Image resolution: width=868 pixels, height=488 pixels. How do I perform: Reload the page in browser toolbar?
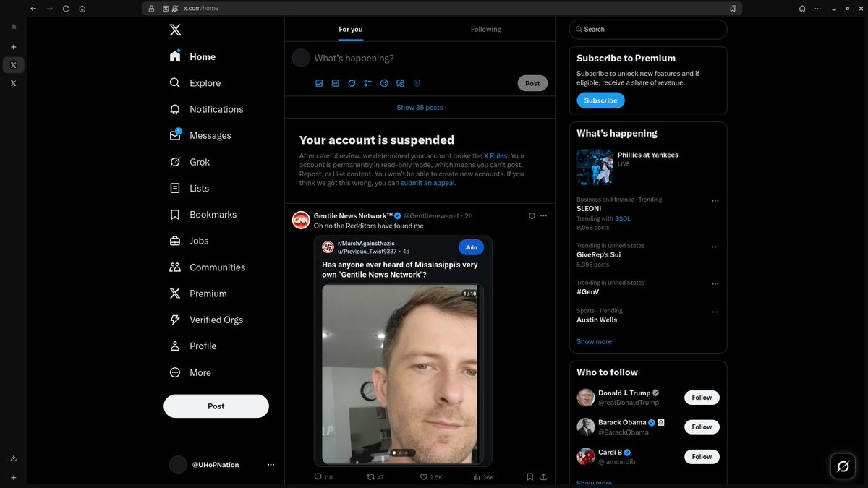click(x=66, y=9)
